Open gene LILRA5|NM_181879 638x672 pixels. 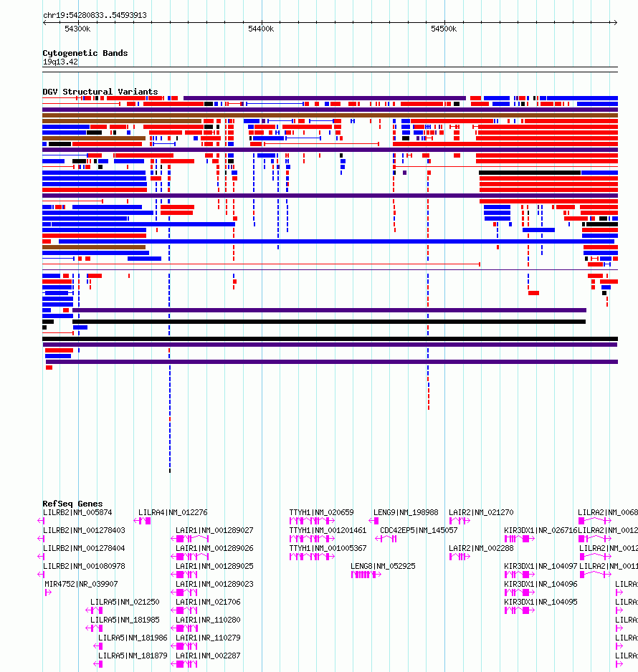(133, 656)
